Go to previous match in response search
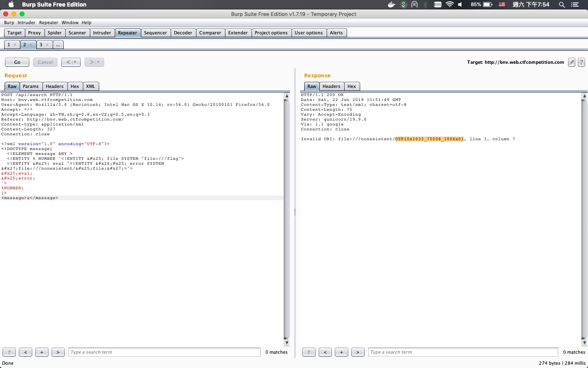The image size is (588, 368). [325, 352]
